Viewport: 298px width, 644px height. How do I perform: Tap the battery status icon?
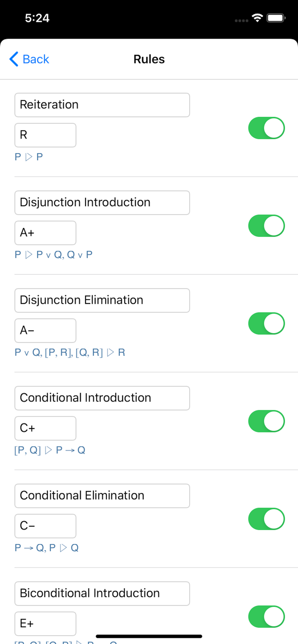(x=276, y=18)
